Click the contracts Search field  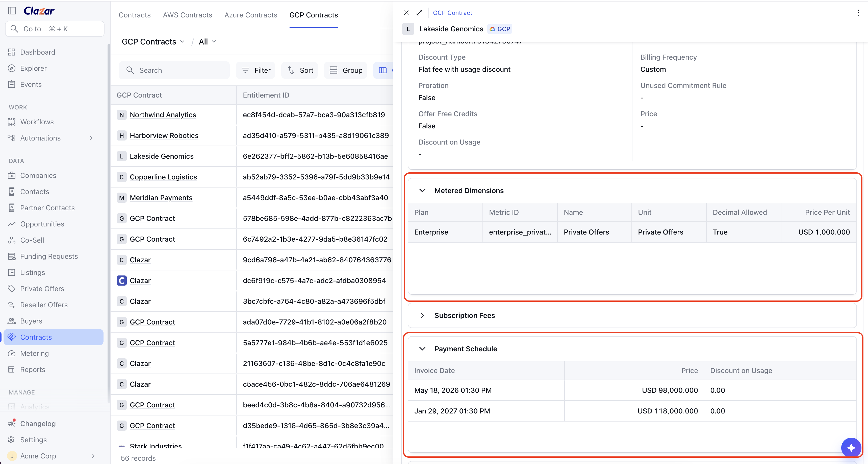click(174, 70)
